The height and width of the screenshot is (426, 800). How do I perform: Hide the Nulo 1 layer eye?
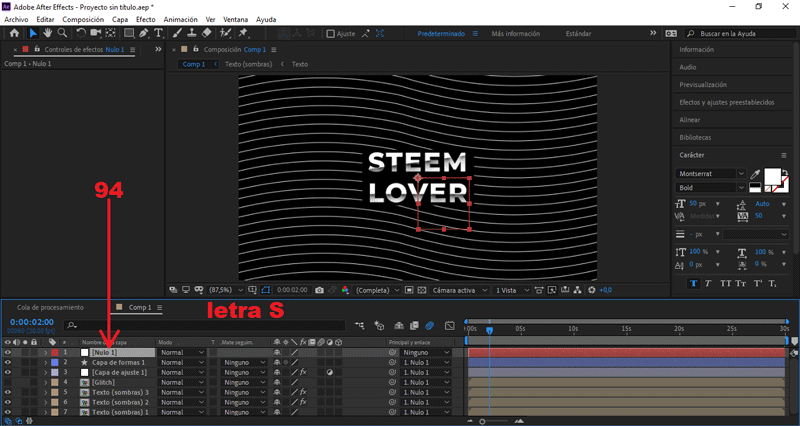pyautogui.click(x=7, y=353)
